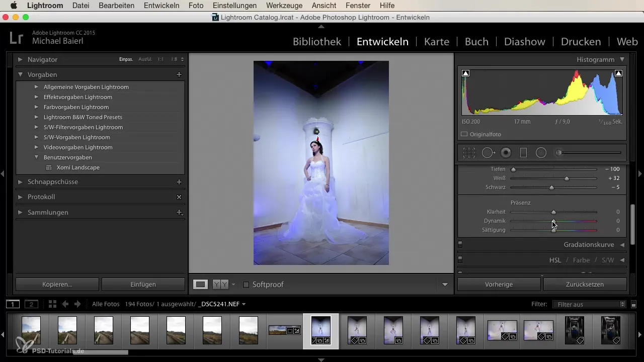Screen dimensions: 644x362
Task: Collapse the Vorgaben panel
Action: point(20,74)
